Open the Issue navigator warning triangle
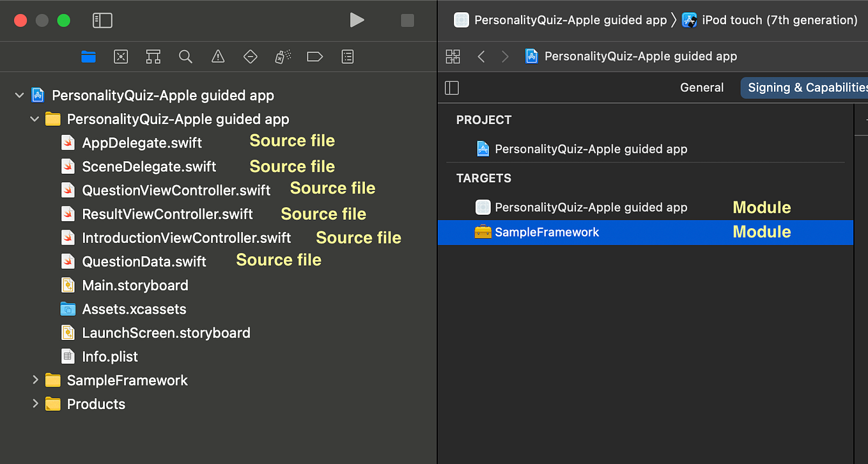Viewport: 868px width, 464px height. (218, 56)
